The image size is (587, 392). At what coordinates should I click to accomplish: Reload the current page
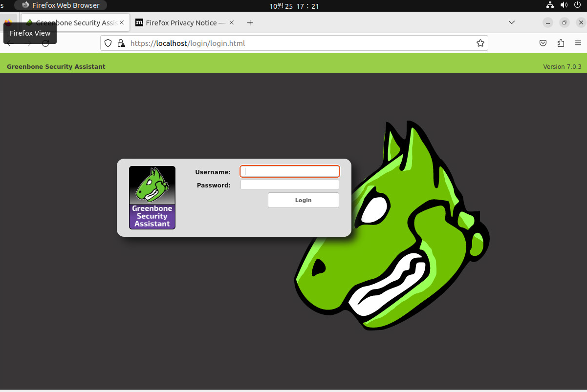pos(45,43)
